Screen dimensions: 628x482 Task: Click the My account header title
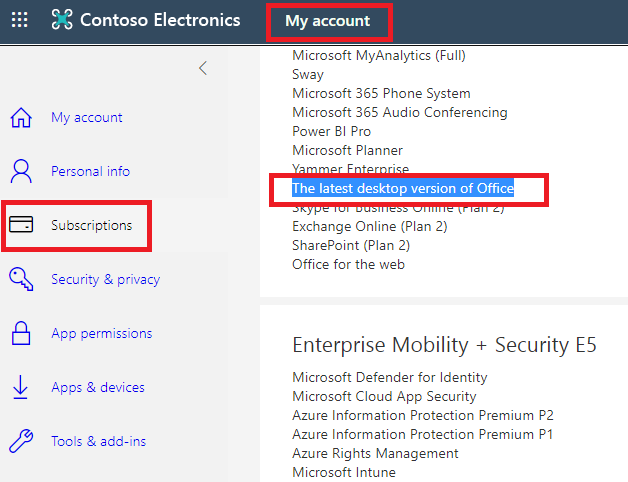point(327,20)
